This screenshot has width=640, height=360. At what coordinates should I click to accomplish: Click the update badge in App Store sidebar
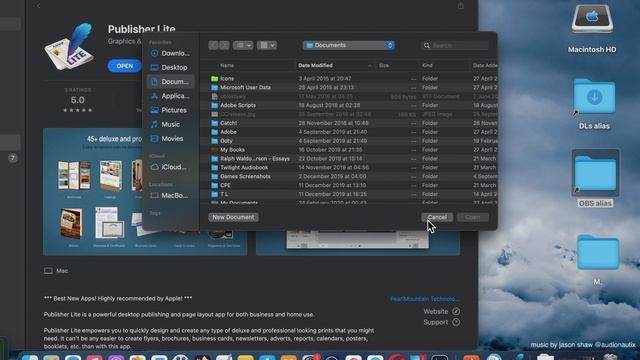pyautogui.click(x=13, y=158)
